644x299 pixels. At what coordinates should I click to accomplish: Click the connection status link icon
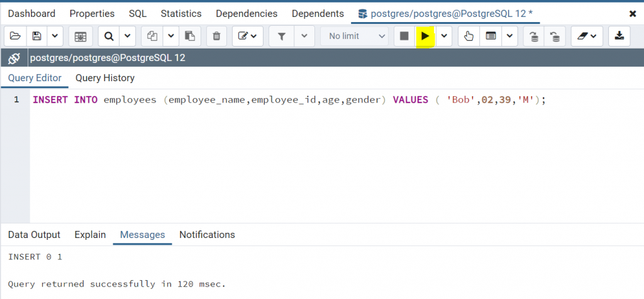pyautogui.click(x=14, y=58)
